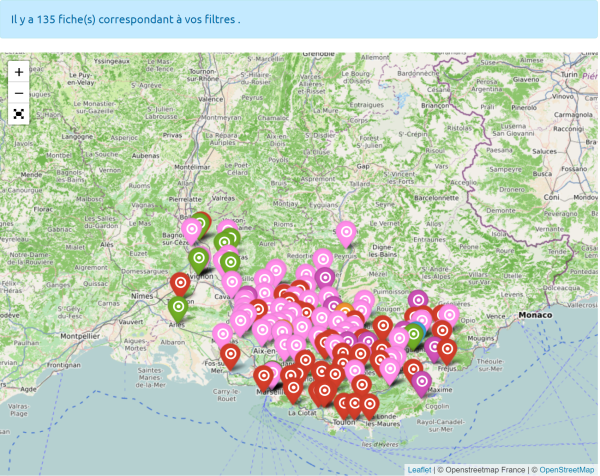600x476 pixels.
Task: Zoom in on the map
Action: pos(19,72)
